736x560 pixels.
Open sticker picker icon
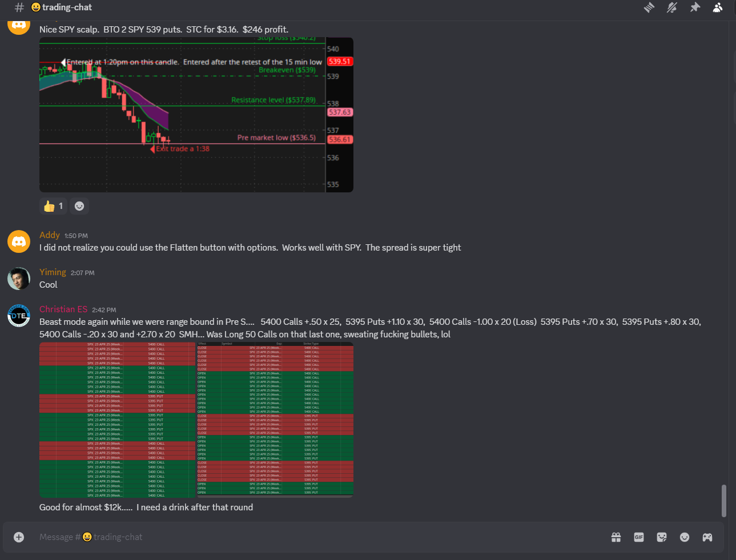[662, 537]
